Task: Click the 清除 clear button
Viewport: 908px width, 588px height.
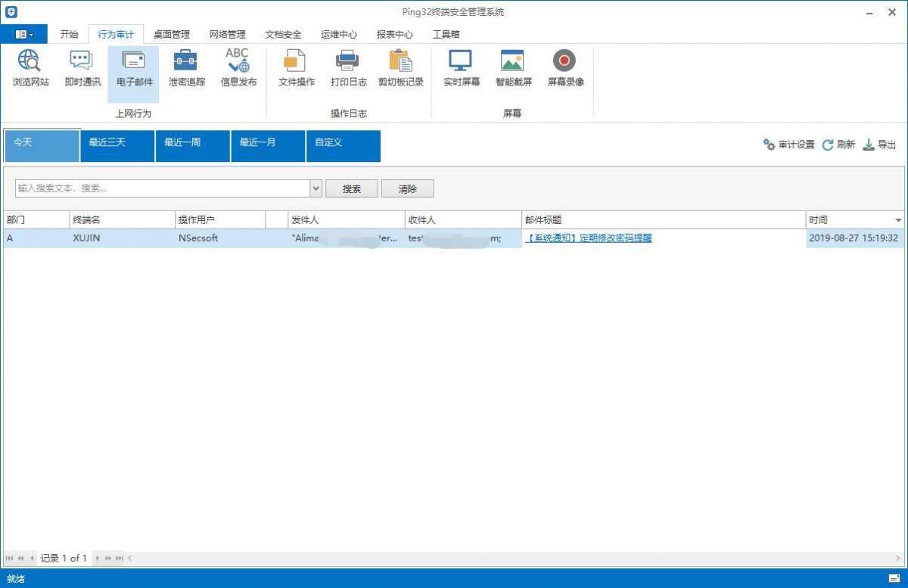Action: tap(408, 189)
